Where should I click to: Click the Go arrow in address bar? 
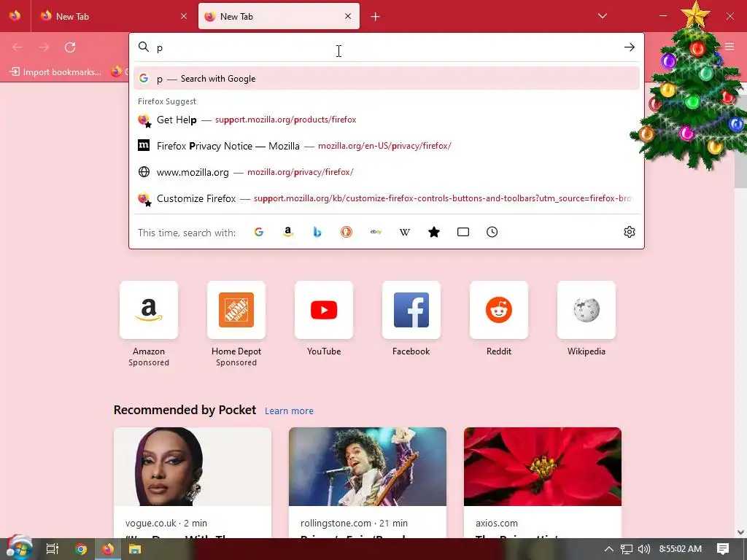tap(630, 47)
